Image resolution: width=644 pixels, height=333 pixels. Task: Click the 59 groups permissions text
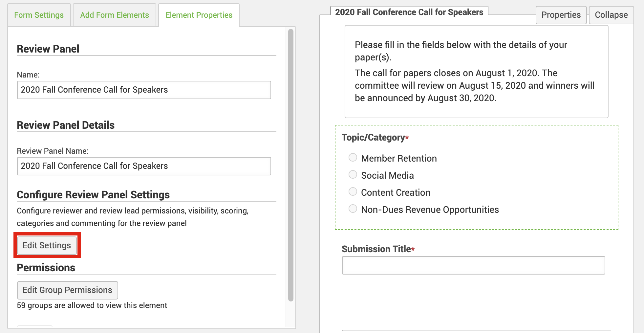[x=92, y=305]
